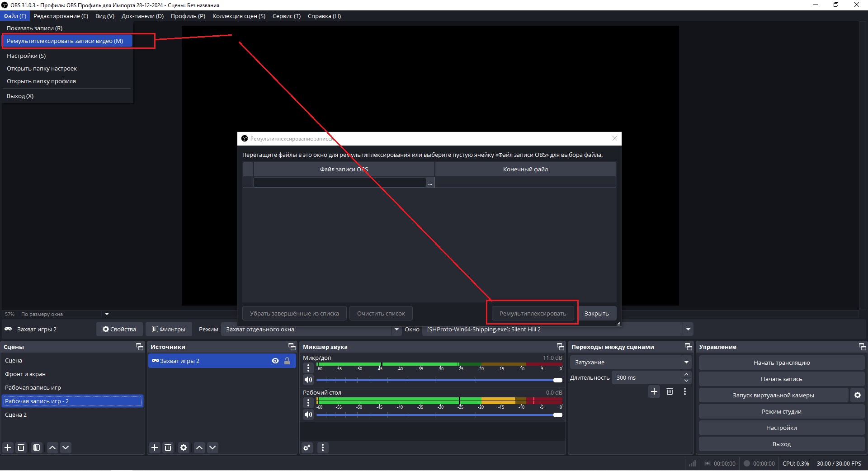The width and height of the screenshot is (868, 471).
Task: Move source up in Sources panel
Action: coord(199,447)
